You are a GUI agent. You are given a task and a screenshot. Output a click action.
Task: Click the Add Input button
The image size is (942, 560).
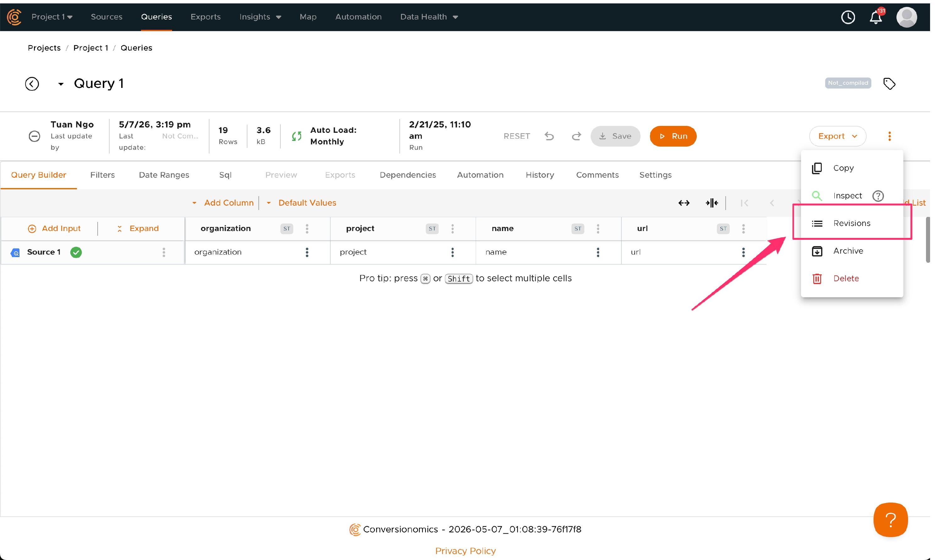pyautogui.click(x=54, y=229)
